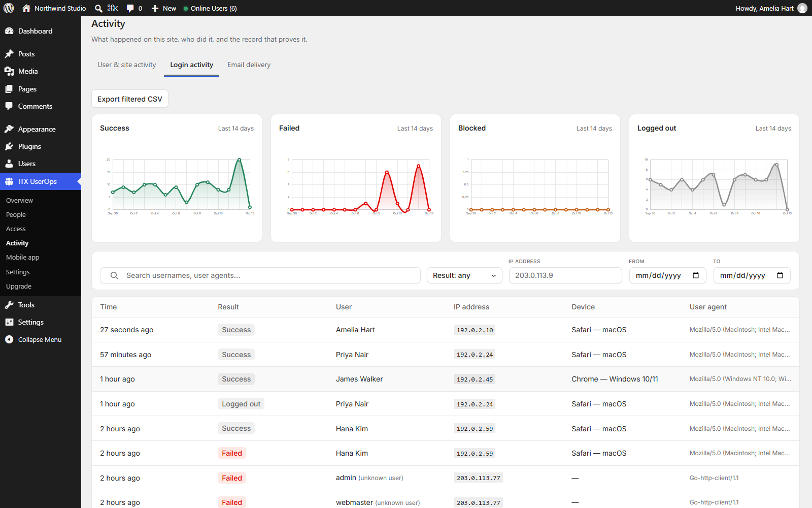
Task: Click Amelia Hart avatar icon
Action: coord(802,8)
